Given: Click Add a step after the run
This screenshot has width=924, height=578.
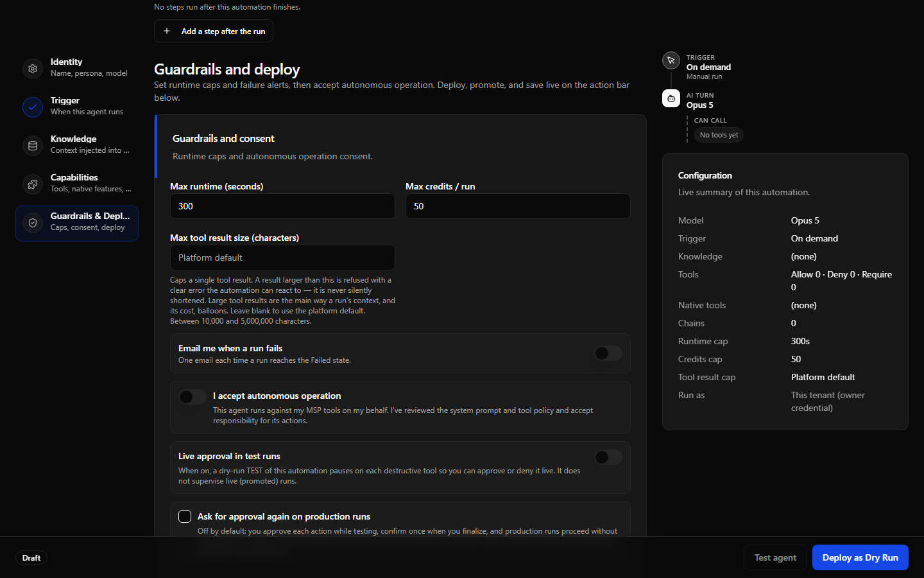Looking at the screenshot, I should tap(214, 31).
